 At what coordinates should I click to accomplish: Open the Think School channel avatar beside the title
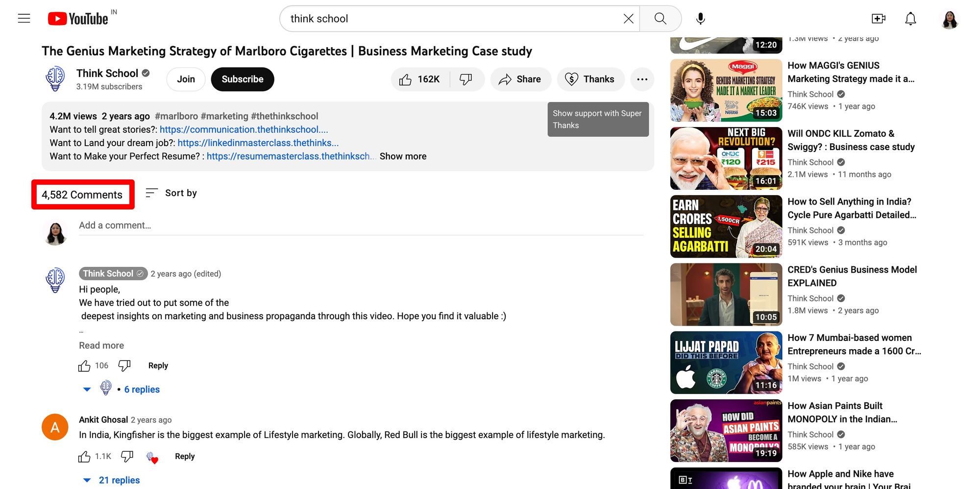(55, 79)
